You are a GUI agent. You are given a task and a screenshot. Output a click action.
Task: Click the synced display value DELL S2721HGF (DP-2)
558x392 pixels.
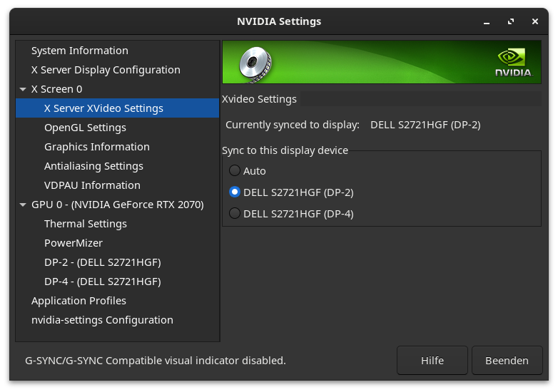(x=425, y=125)
